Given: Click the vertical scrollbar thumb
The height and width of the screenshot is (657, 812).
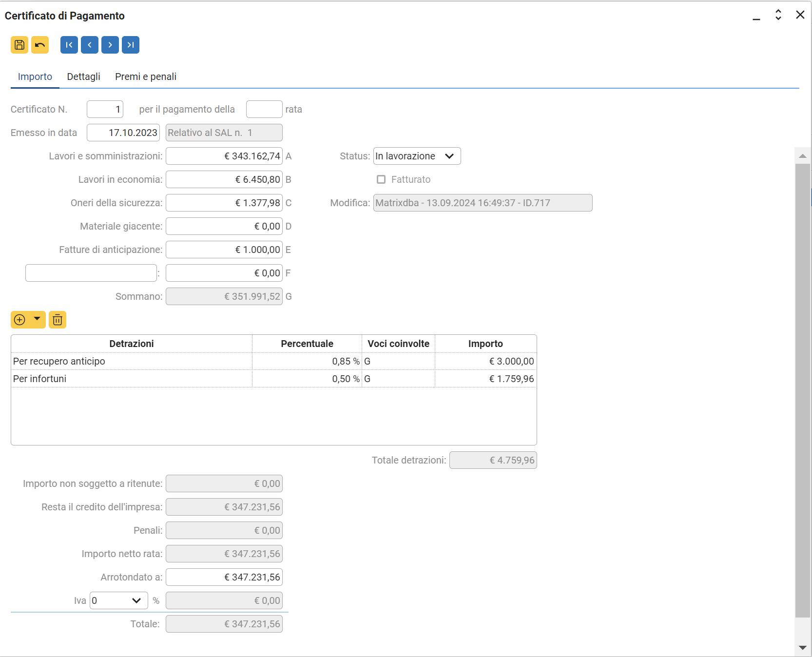Looking at the screenshot, I should point(802,390).
